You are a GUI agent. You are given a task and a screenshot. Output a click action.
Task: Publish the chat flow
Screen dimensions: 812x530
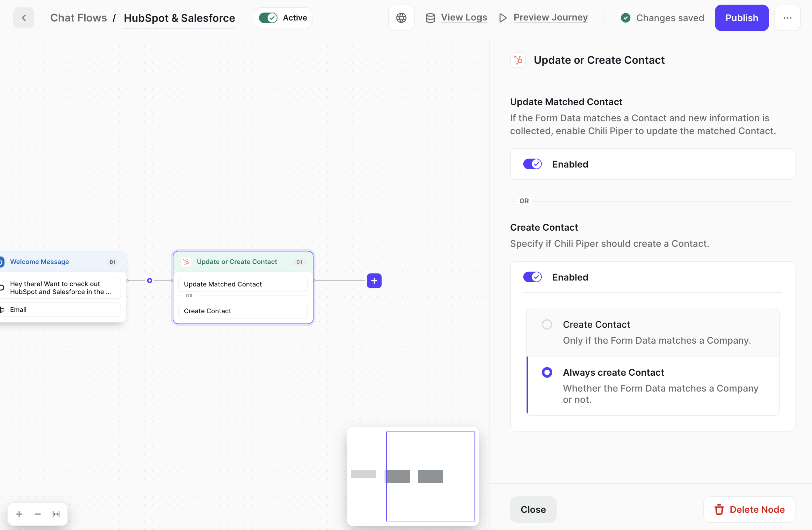coord(741,18)
